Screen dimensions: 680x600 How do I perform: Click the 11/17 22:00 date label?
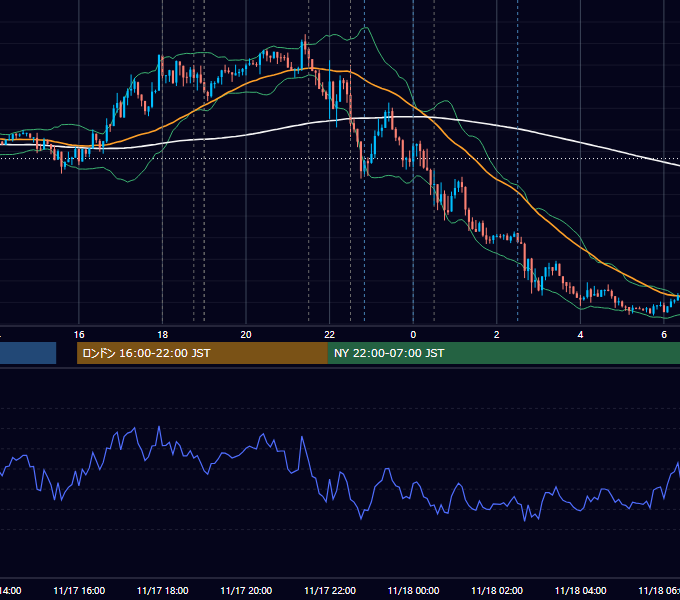click(330, 591)
